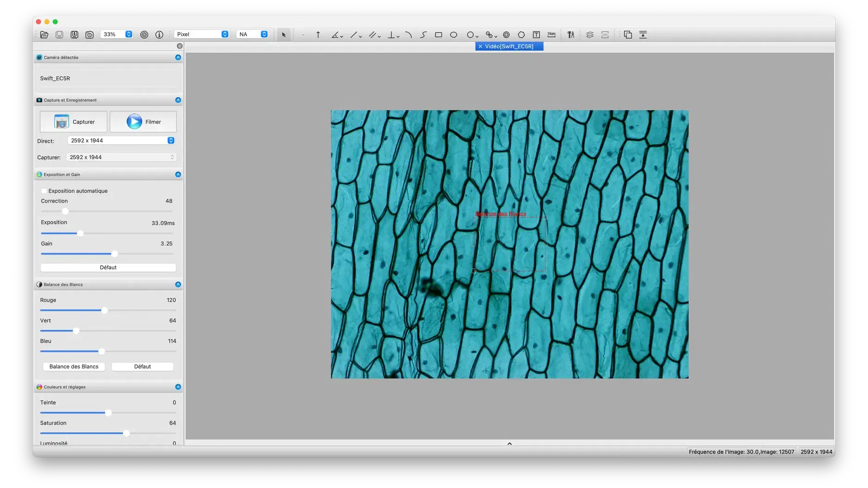Viewport: 868px width, 488px height.
Task: Reset exposure with Défaut button
Action: [x=108, y=268]
